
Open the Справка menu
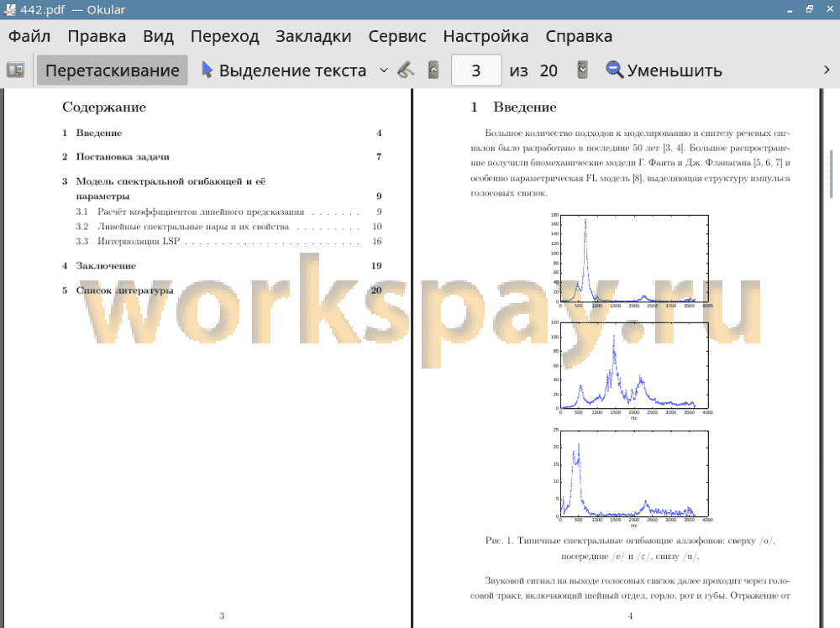(579, 36)
